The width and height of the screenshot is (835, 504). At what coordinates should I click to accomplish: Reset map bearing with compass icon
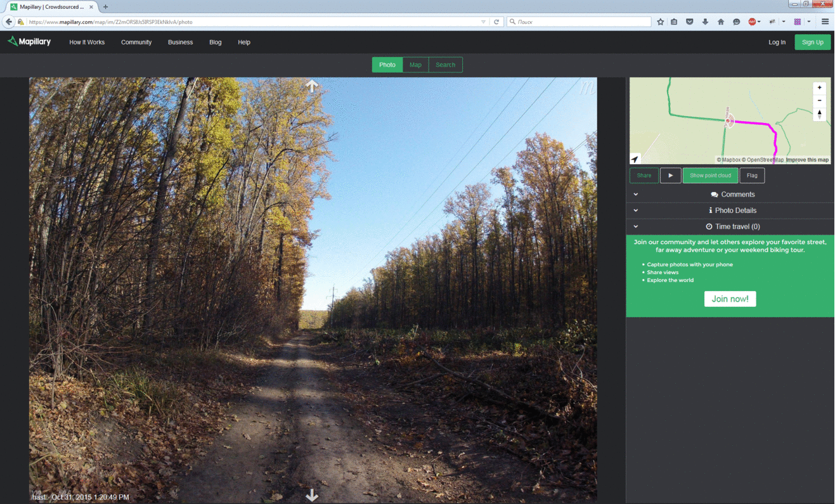[x=819, y=114]
